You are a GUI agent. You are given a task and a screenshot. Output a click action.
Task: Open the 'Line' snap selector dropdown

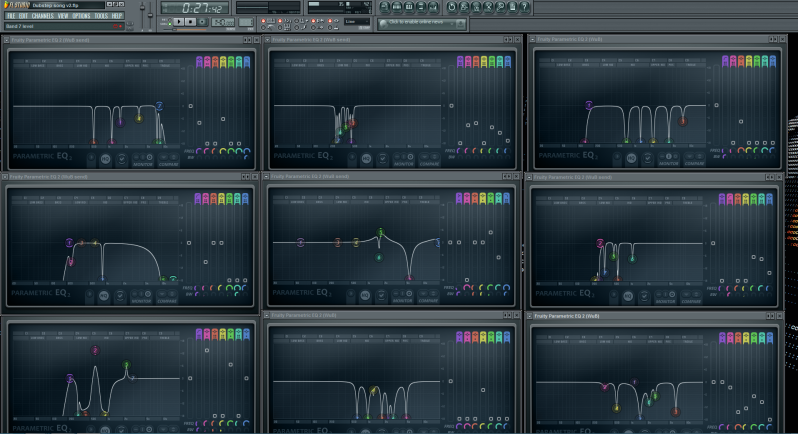pyautogui.click(x=357, y=21)
